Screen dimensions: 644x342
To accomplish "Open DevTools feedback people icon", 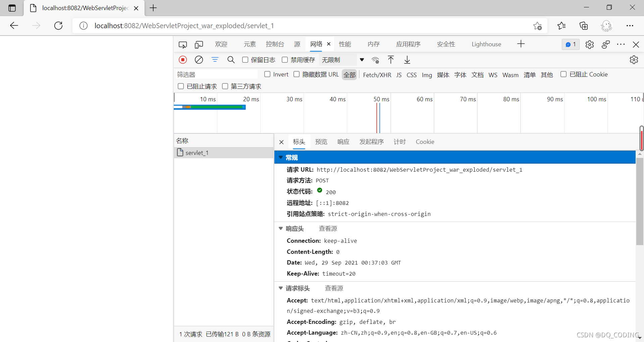I will click(606, 44).
